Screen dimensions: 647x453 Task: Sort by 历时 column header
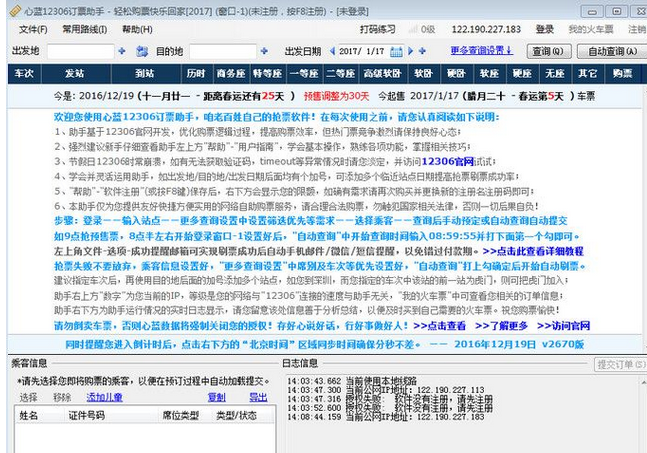[196, 74]
